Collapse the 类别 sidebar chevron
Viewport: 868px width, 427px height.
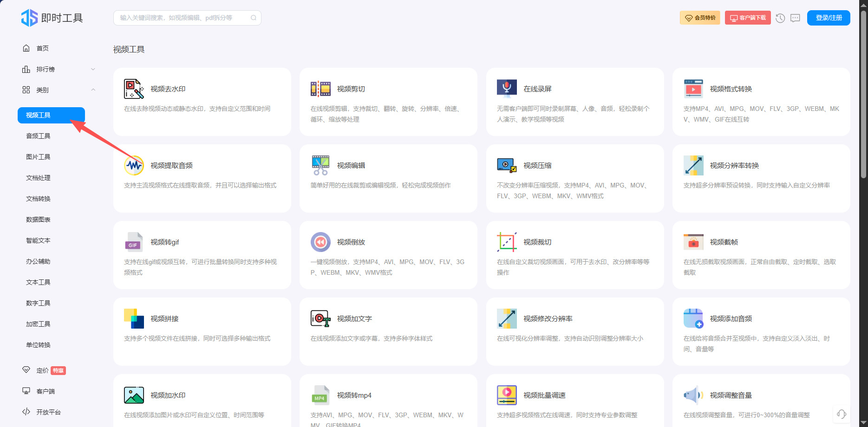[93, 90]
